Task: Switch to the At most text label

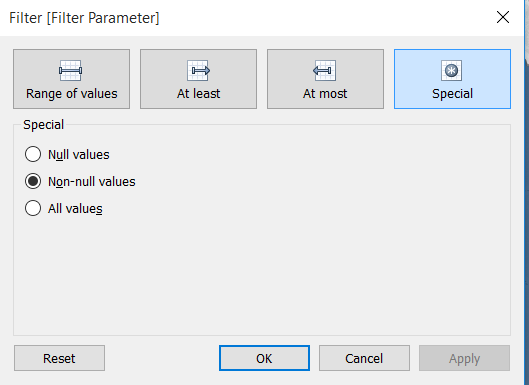Action: [x=325, y=94]
